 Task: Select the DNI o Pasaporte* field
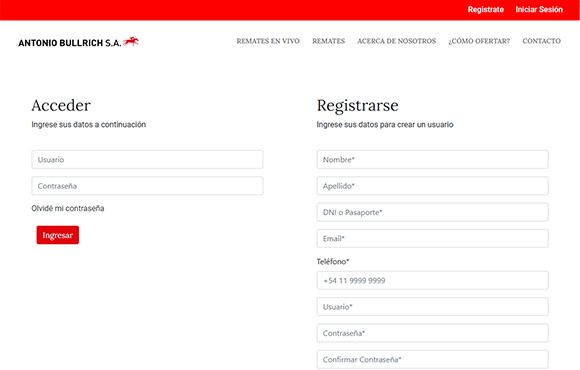tap(432, 212)
